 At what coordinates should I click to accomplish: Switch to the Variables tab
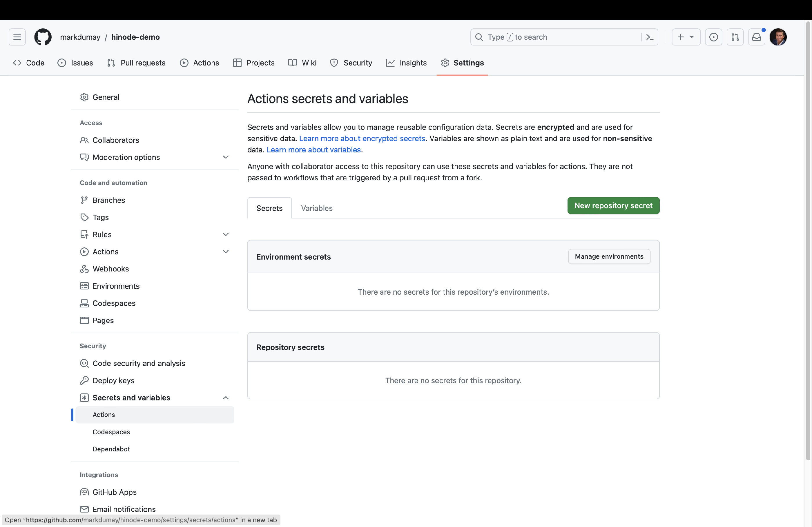click(x=317, y=208)
